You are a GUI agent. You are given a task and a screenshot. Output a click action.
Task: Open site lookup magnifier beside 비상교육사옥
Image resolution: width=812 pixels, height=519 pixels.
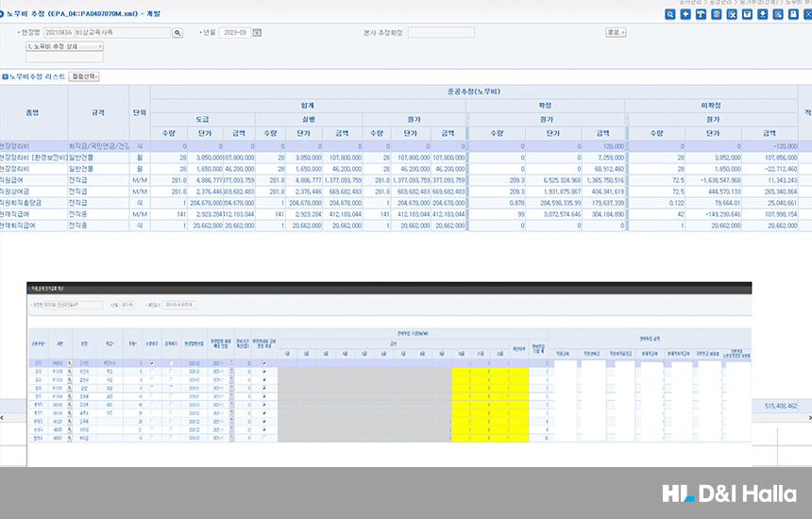(177, 33)
